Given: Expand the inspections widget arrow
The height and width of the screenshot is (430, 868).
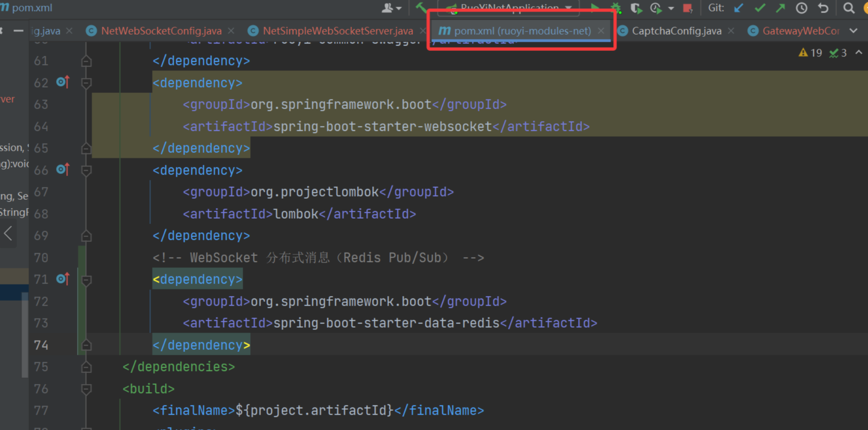Looking at the screenshot, I should [x=859, y=53].
